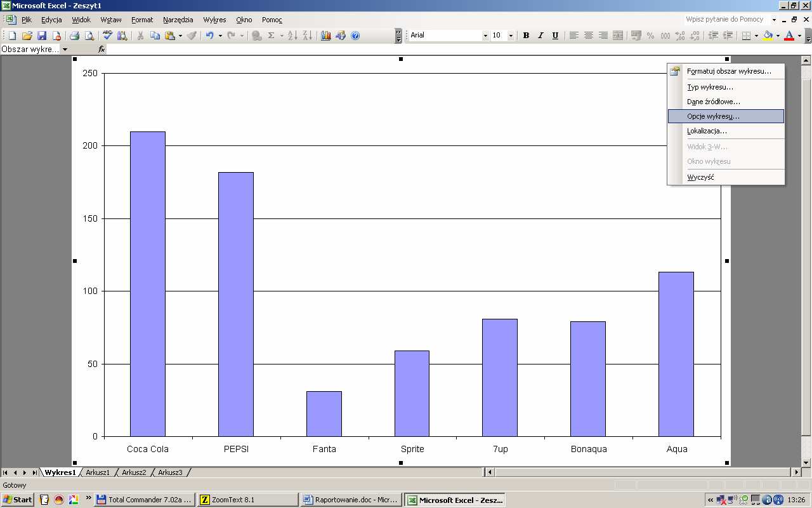The width and height of the screenshot is (812, 508).
Task: Choose Typ wykresu from context menu
Action: click(726, 87)
